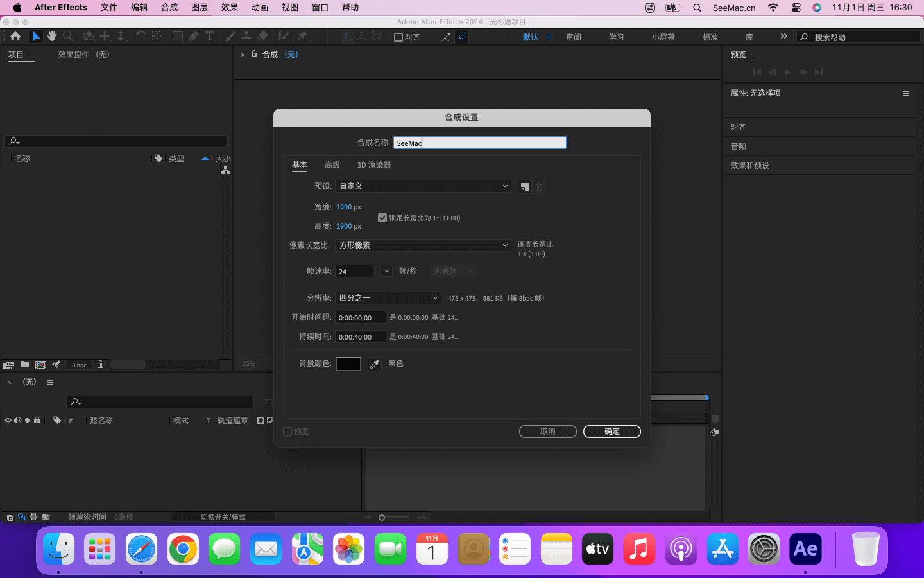The image size is (924, 578).
Task: Switch to the 高级 tab
Action: tap(332, 165)
